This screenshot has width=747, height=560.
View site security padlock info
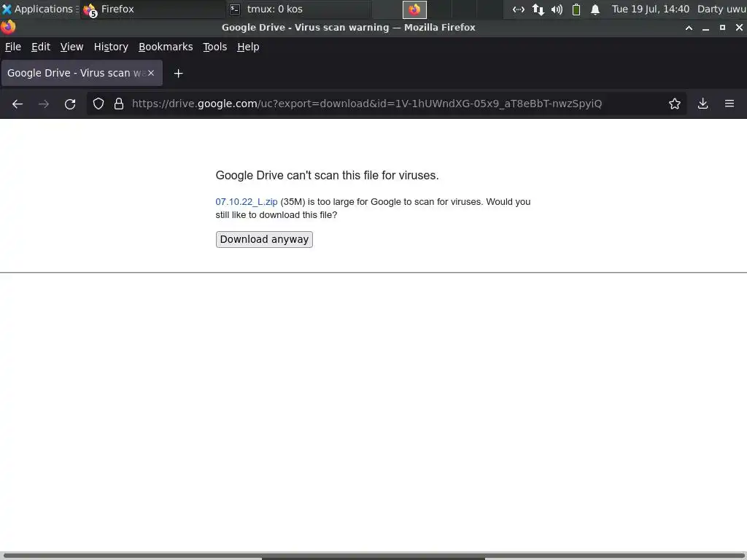tap(119, 104)
